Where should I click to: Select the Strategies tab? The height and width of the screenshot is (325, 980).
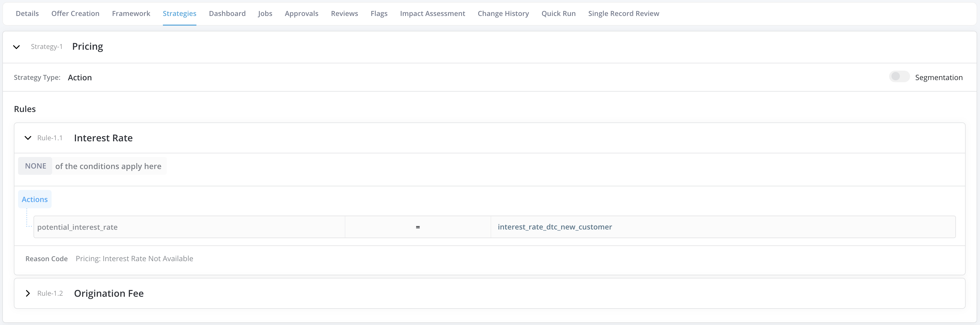(x=179, y=14)
